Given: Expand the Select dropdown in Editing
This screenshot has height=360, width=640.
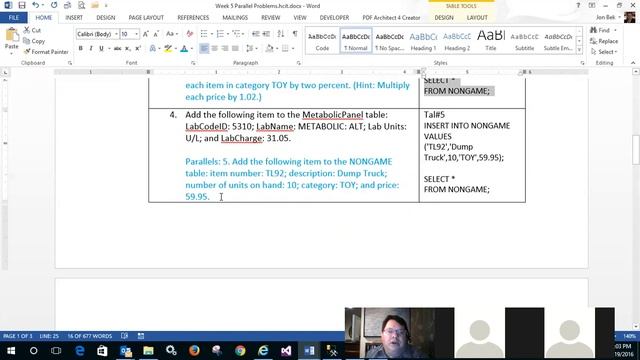Looking at the screenshot, I should tap(604, 52).
